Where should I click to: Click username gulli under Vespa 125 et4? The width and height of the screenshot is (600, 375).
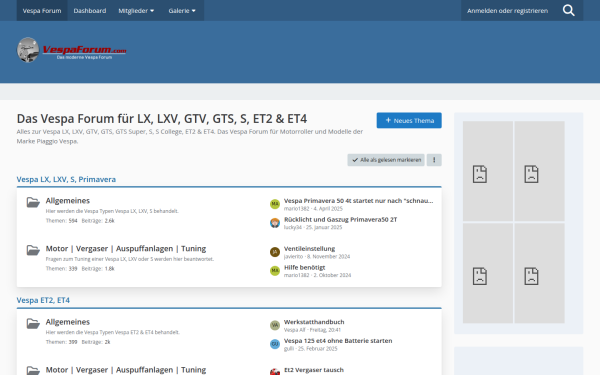(289, 349)
